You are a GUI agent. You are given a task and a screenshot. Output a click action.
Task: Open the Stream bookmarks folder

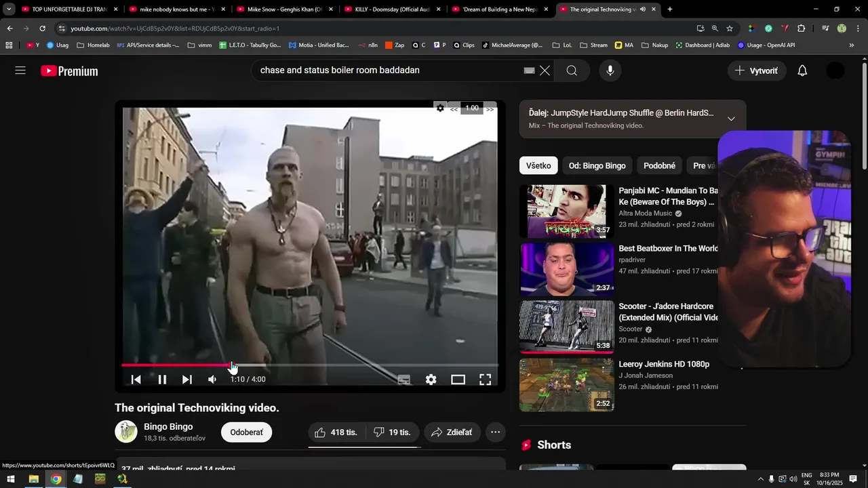(593, 45)
